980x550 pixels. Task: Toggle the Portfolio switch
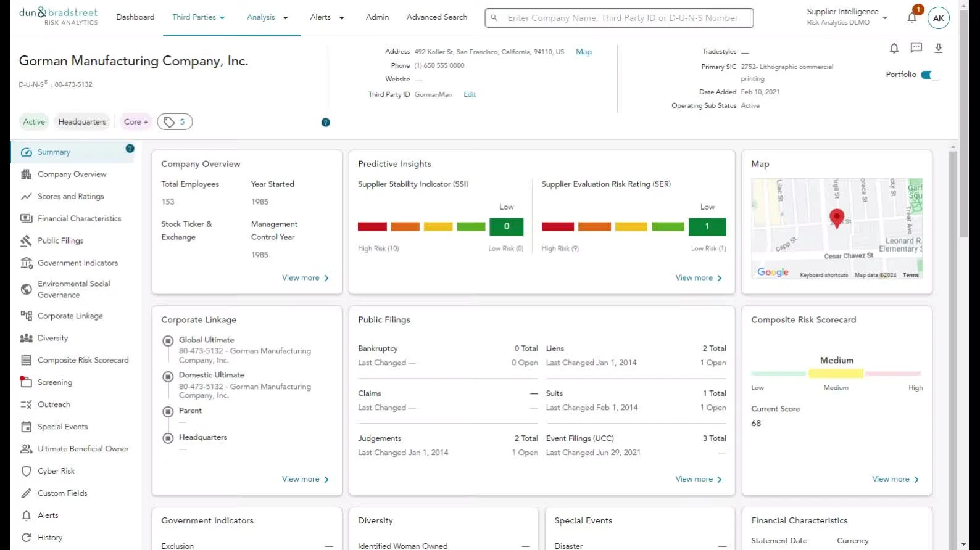tap(929, 75)
